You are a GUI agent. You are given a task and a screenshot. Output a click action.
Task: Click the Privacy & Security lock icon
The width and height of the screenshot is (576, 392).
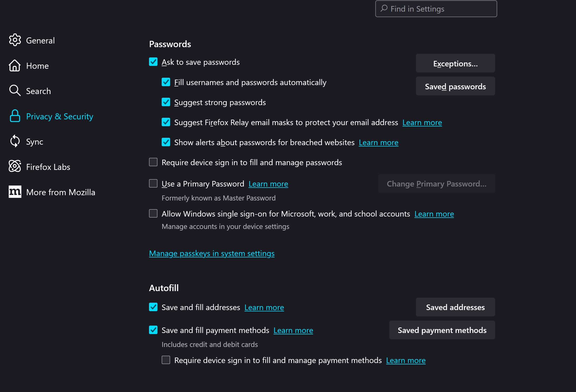pos(15,116)
